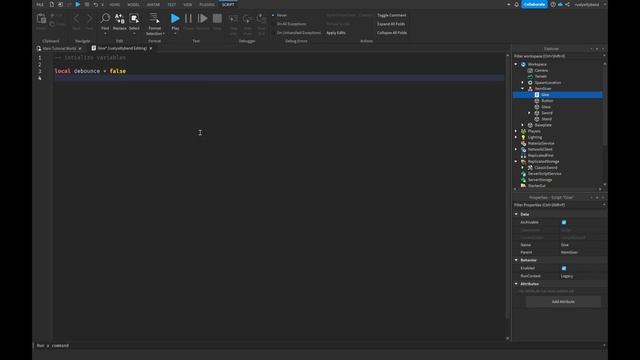640x360 pixels.
Task: Click the Players icon in Explorer
Action: (523, 131)
